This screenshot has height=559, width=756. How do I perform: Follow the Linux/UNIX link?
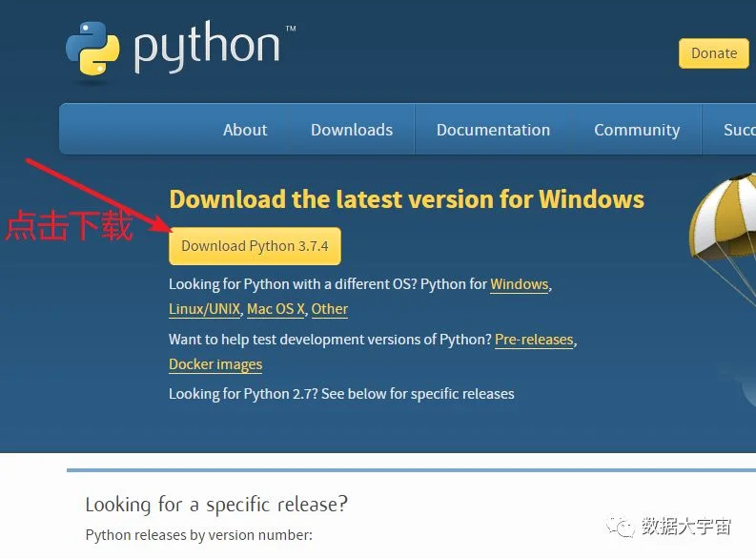[x=204, y=309]
